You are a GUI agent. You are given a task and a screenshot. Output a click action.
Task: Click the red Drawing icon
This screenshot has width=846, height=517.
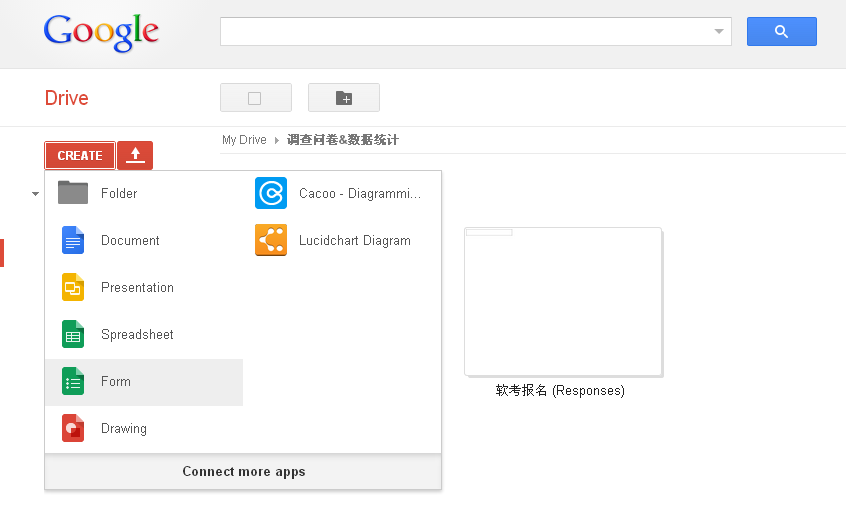pyautogui.click(x=73, y=428)
